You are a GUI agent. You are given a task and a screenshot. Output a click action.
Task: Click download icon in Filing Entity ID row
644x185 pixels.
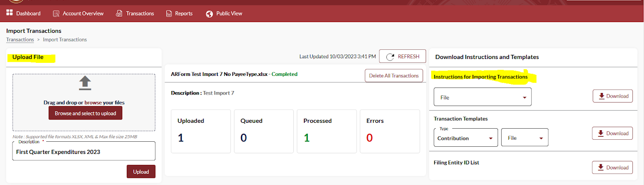point(601,167)
